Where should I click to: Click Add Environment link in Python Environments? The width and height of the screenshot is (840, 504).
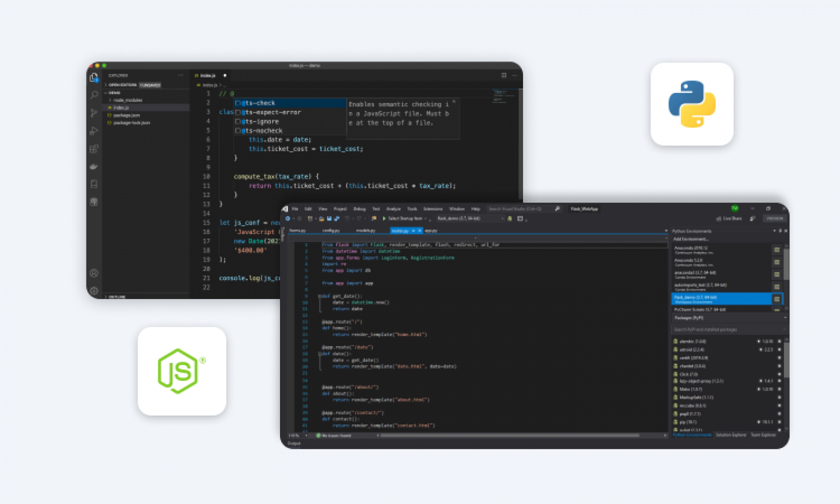[x=690, y=239]
